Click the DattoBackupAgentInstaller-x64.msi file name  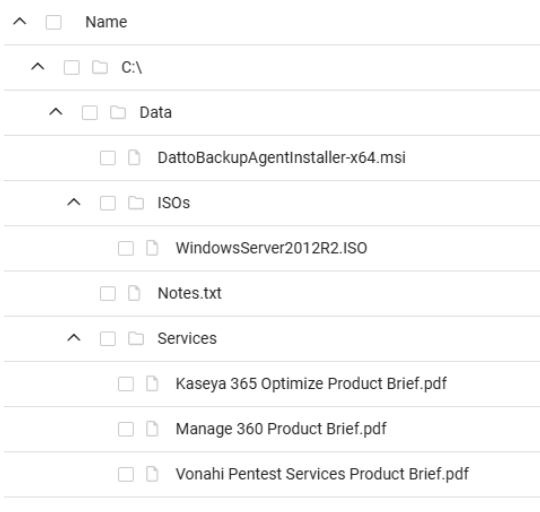281,158
